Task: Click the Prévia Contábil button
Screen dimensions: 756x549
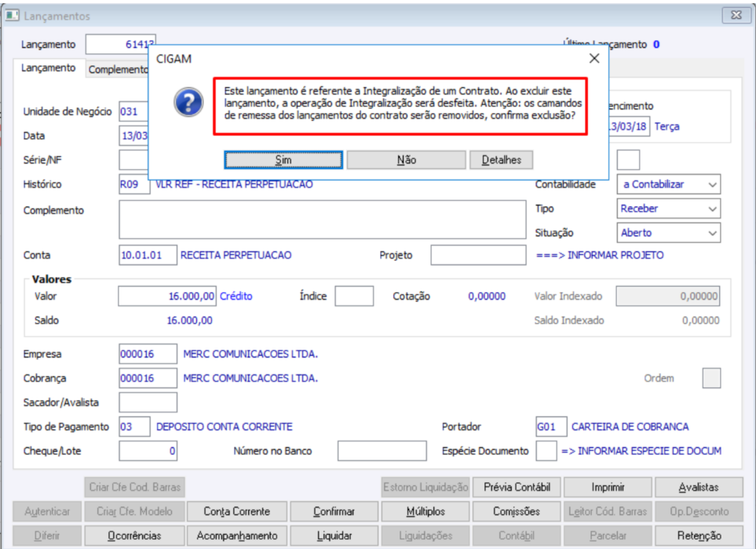Action: pos(517,487)
